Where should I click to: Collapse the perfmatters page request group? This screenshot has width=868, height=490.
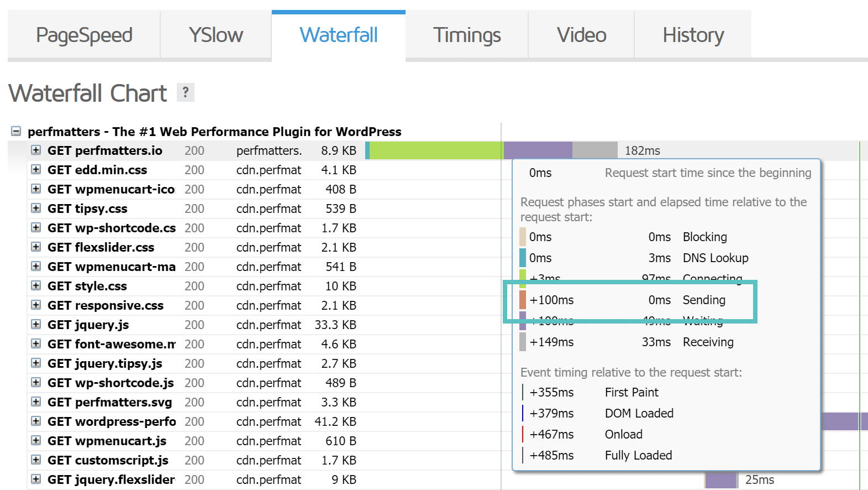pos(16,132)
